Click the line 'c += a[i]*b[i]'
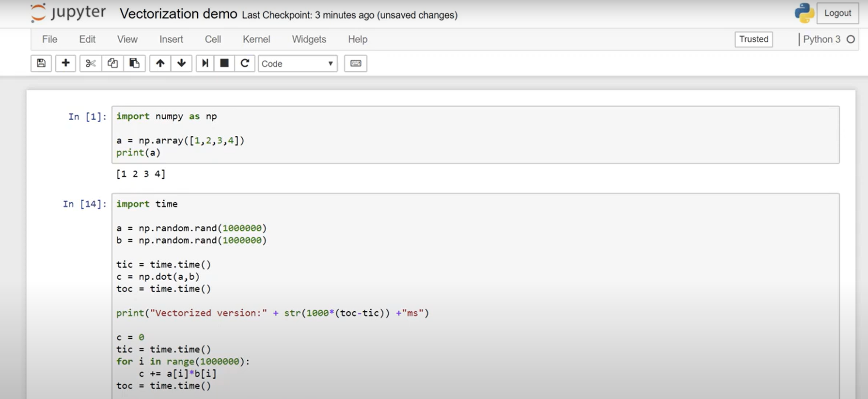 (178, 374)
